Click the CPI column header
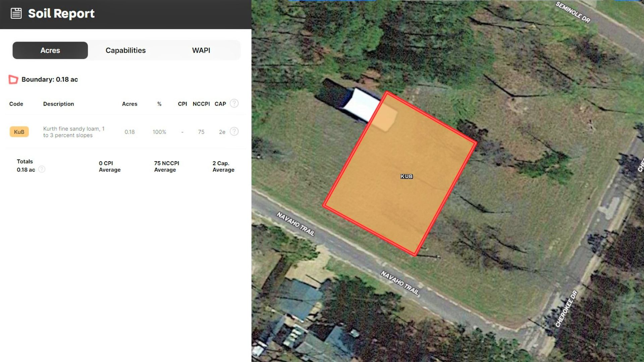The image size is (644, 362). (182, 104)
